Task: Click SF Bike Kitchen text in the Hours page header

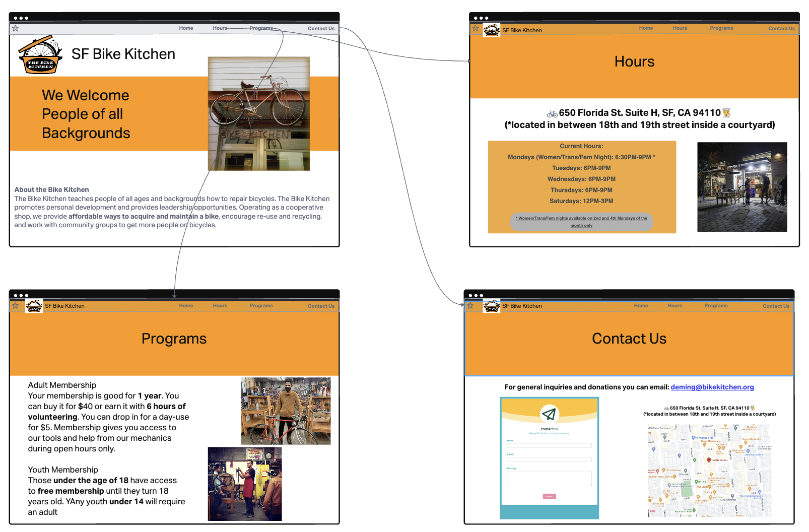Action: pyautogui.click(x=522, y=30)
